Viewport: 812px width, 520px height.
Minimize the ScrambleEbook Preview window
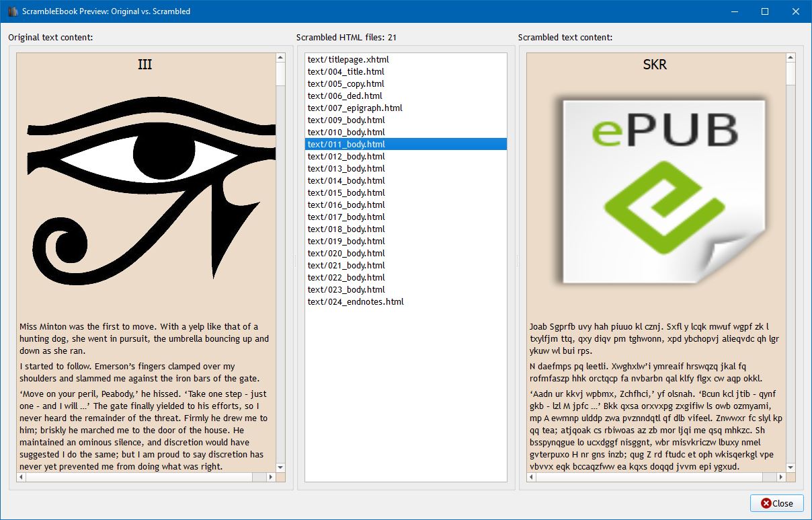(734, 11)
